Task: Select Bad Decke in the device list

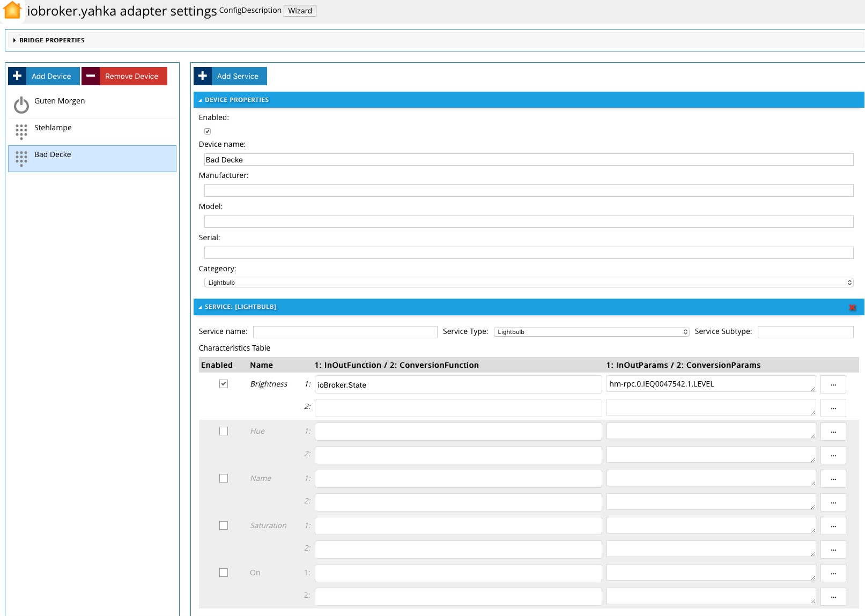Action: [x=92, y=159]
